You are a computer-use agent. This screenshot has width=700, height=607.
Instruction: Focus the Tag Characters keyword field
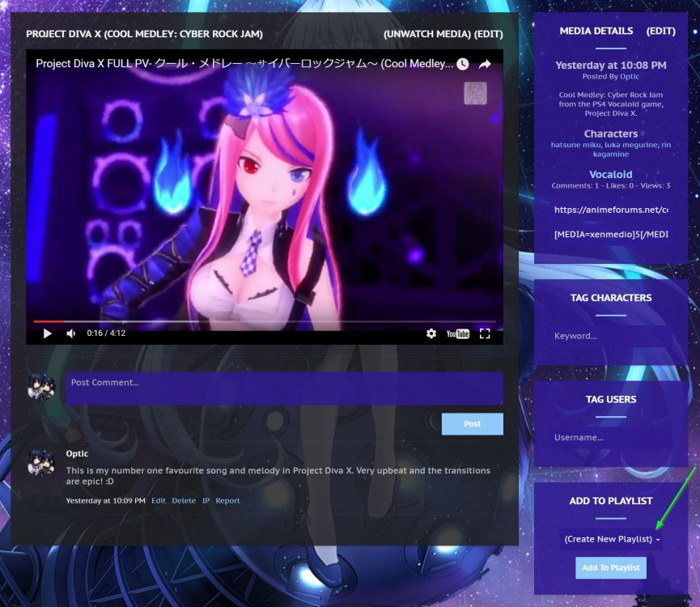click(x=611, y=336)
